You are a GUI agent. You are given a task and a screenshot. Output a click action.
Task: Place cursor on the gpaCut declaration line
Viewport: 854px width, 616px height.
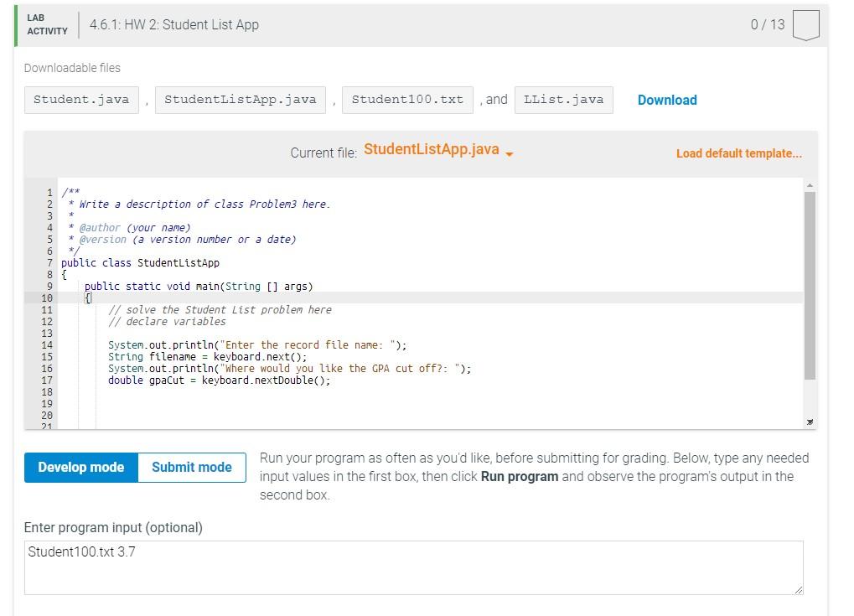[218, 380]
